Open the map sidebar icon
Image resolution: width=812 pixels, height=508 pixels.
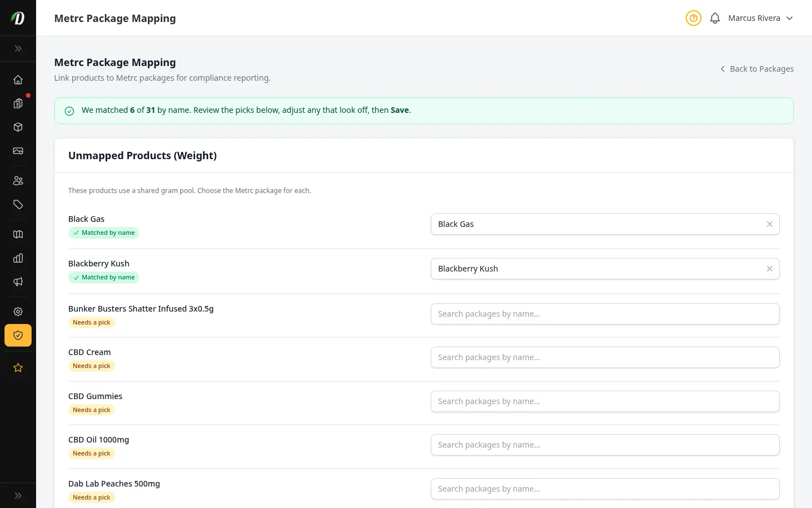tap(18, 234)
